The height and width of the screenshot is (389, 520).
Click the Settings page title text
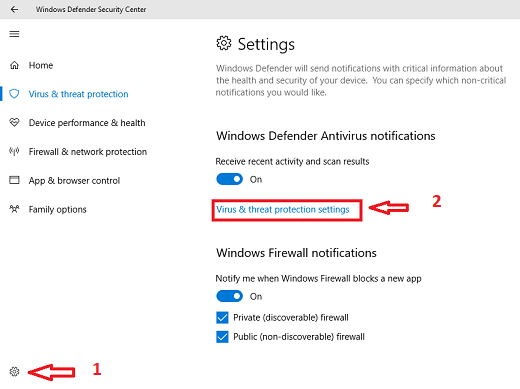tap(266, 44)
